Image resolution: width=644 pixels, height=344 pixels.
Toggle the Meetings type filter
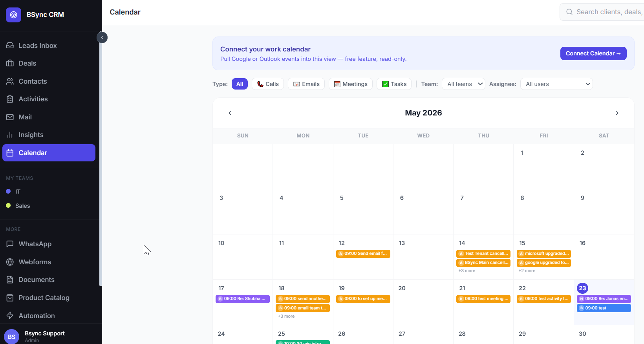tap(351, 84)
